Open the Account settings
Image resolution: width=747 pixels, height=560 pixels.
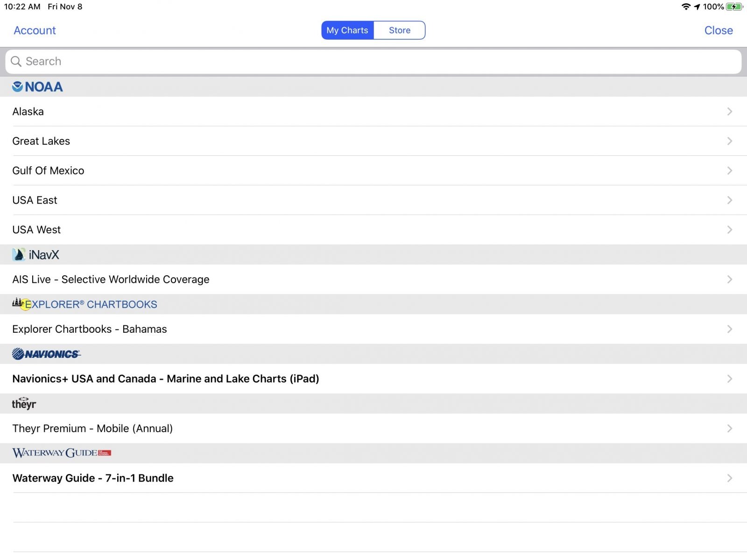tap(35, 30)
